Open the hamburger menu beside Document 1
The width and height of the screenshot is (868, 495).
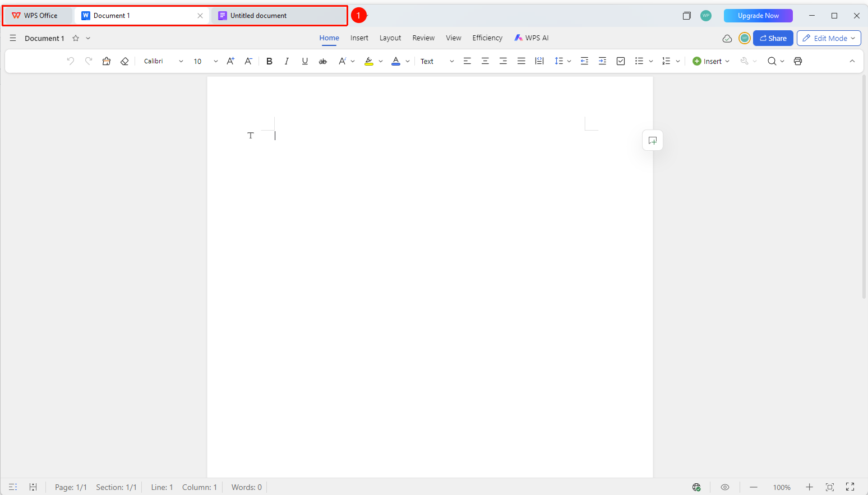click(13, 38)
